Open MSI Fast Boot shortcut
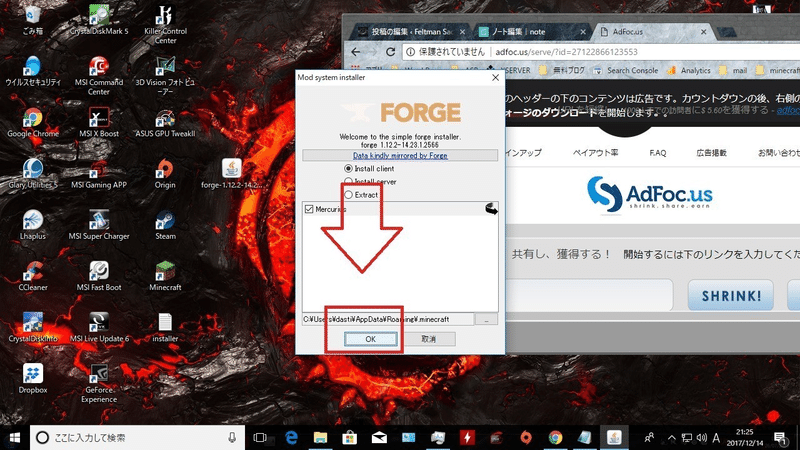Image resolution: width=800 pixels, height=450 pixels. point(99,276)
